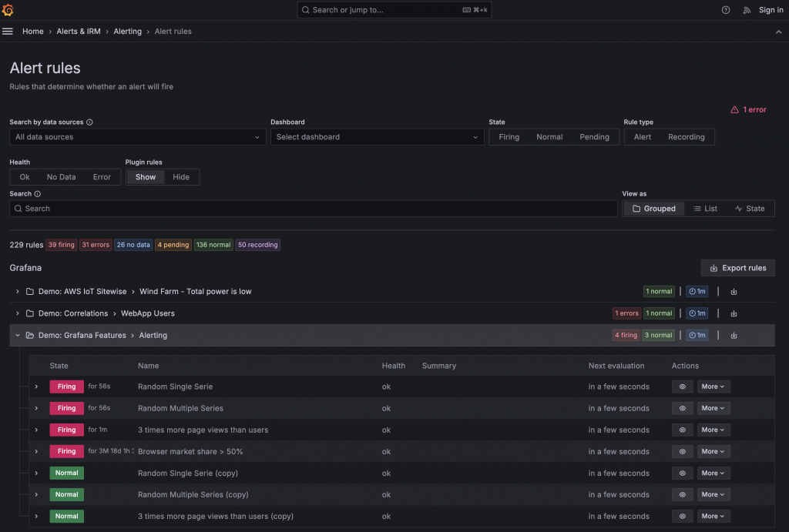Screen dimensions: 789x532
Task: View Random Multiple Series rule via eye icon
Action: coord(683,408)
